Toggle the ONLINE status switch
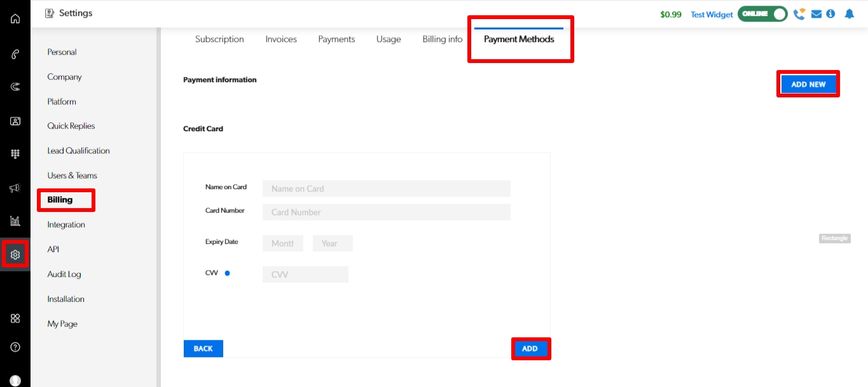The width and height of the screenshot is (868, 387). pos(762,14)
